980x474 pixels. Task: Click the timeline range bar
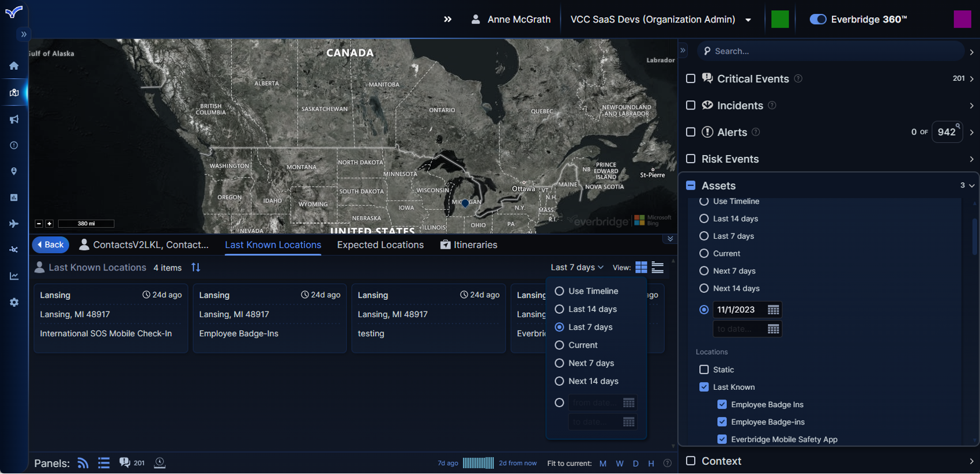pos(478,463)
